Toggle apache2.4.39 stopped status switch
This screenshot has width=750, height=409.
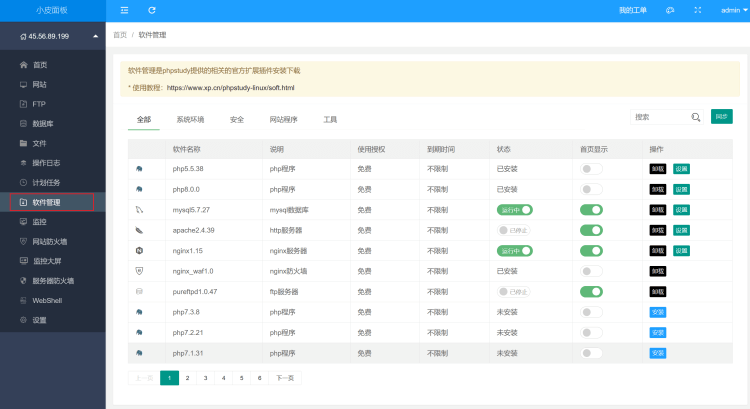coord(514,230)
